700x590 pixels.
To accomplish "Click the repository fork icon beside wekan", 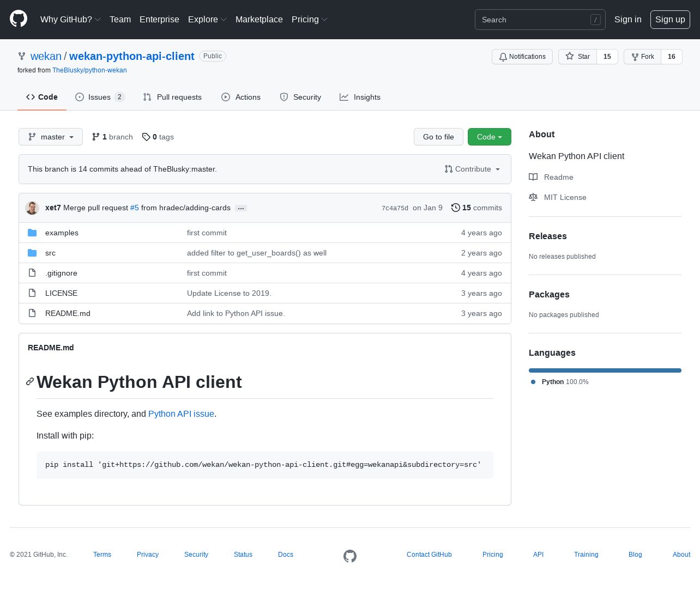I will point(22,56).
